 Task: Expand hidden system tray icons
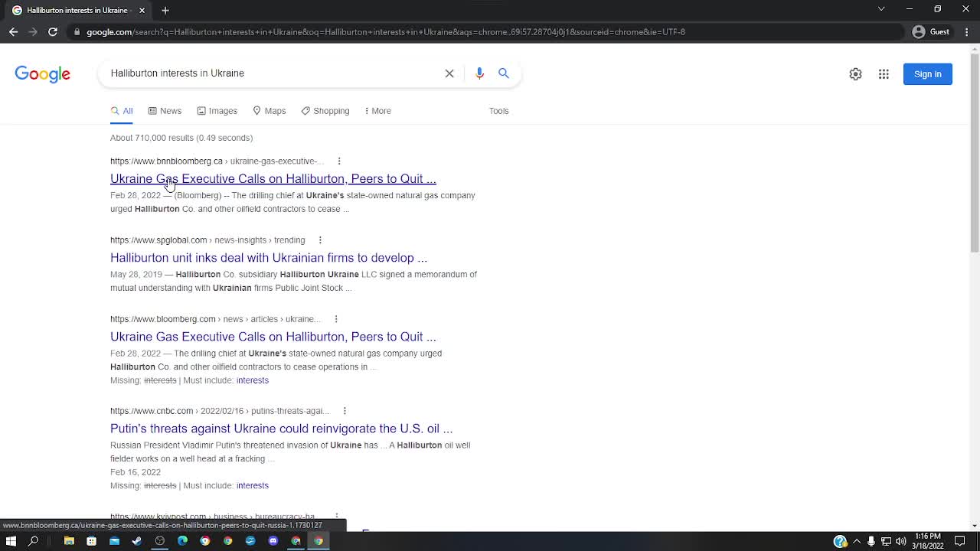[856, 541]
